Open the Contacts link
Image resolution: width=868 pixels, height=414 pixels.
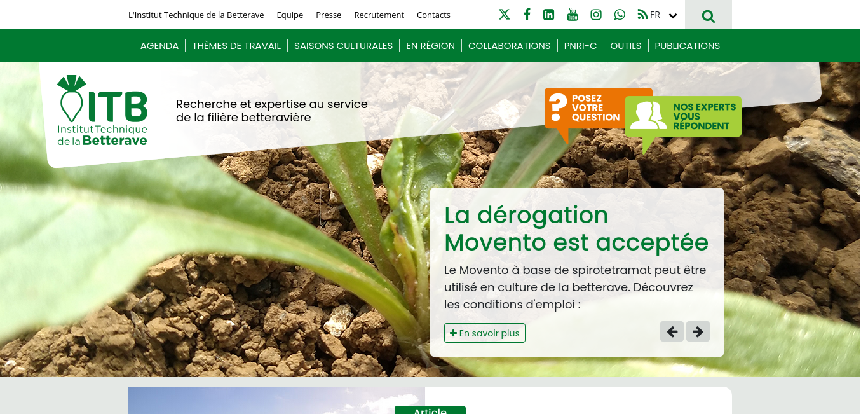pyautogui.click(x=433, y=15)
